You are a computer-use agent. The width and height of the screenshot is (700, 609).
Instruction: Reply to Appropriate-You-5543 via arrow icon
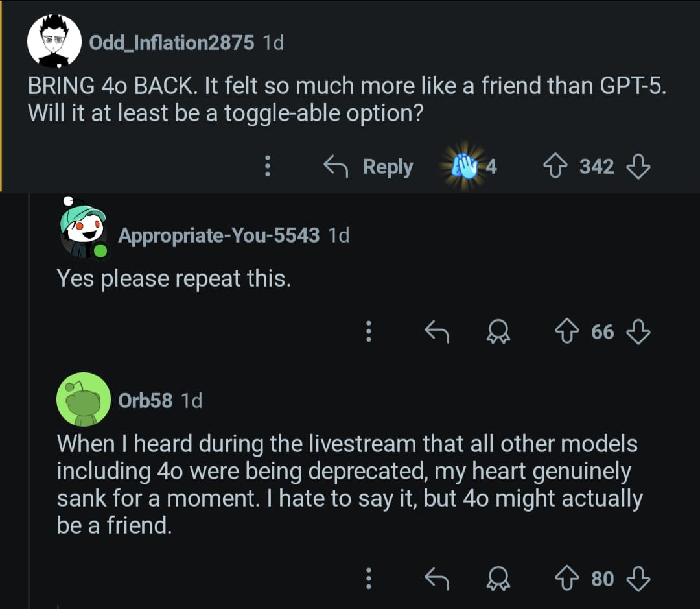tap(437, 331)
